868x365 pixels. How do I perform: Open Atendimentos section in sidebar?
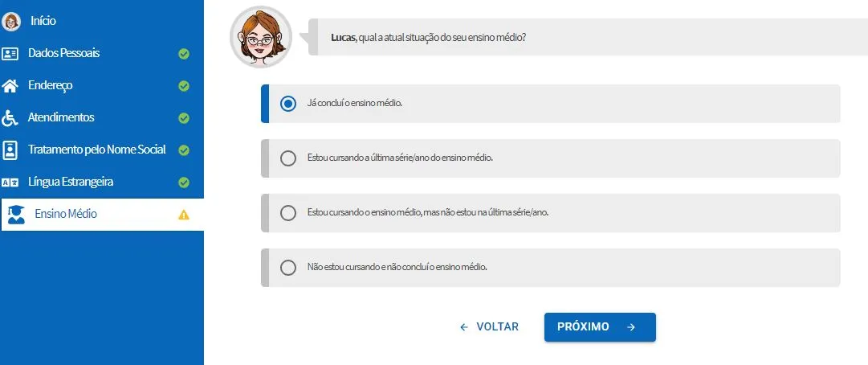coord(102,118)
